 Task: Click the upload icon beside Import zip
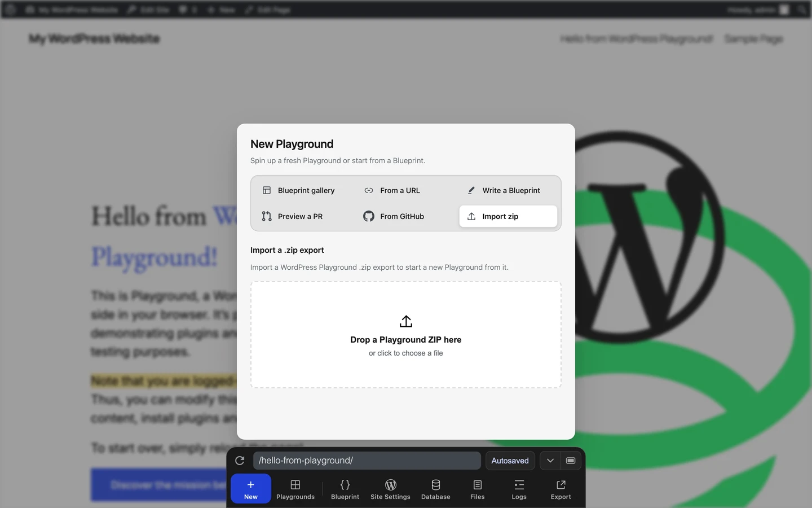coord(471,216)
